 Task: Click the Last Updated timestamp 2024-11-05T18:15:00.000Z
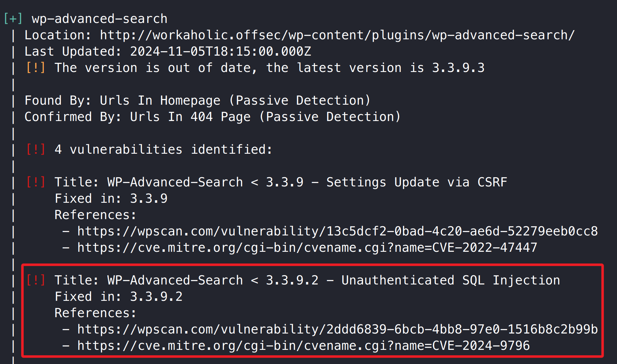(221, 52)
